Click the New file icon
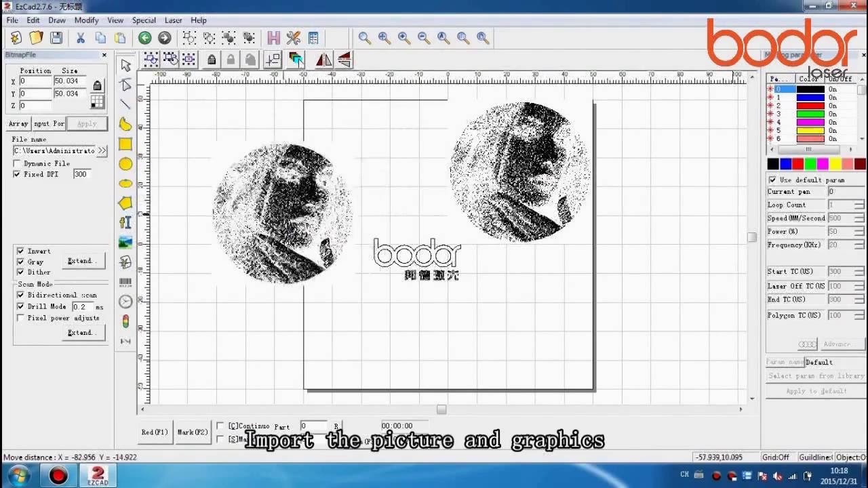 click(x=16, y=38)
